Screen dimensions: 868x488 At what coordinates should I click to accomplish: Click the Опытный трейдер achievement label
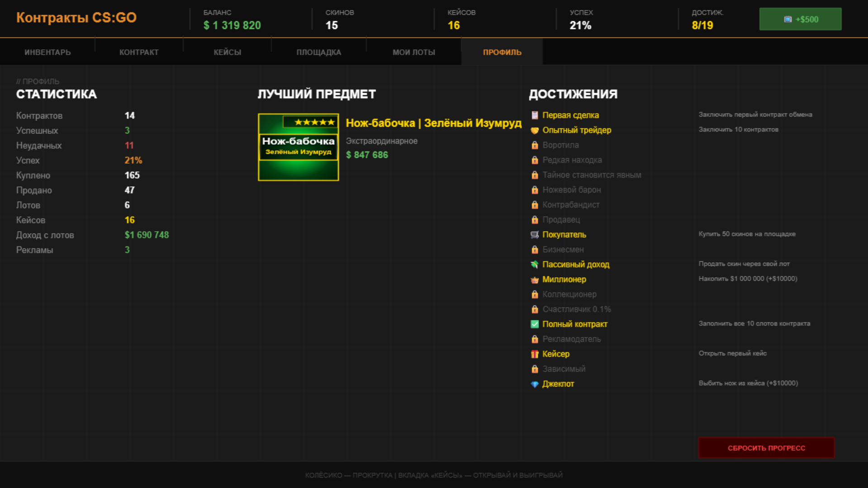[x=577, y=130]
